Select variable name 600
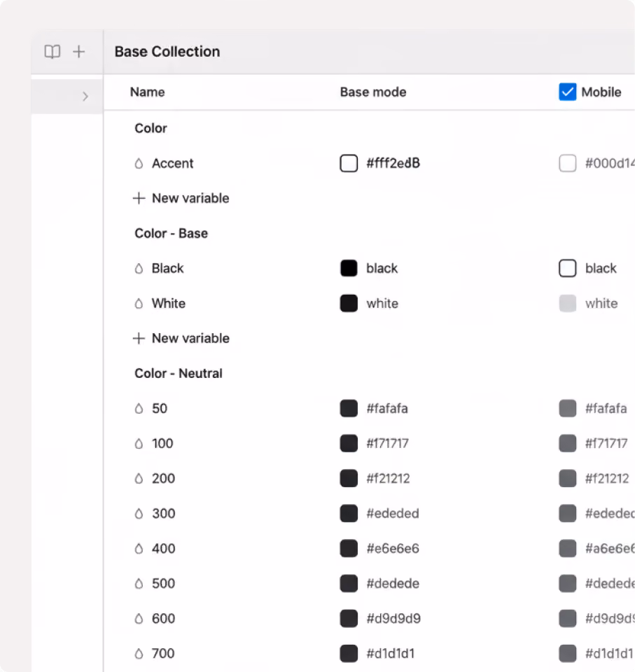This screenshot has width=635, height=672. click(x=163, y=618)
